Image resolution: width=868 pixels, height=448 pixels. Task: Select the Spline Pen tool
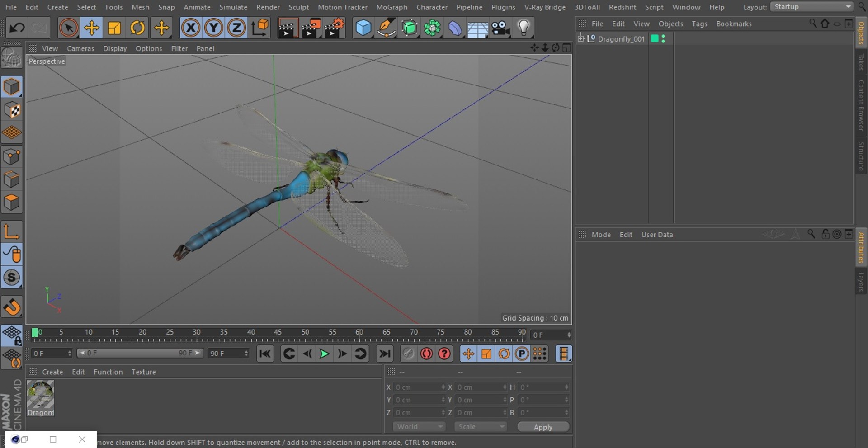coord(387,28)
